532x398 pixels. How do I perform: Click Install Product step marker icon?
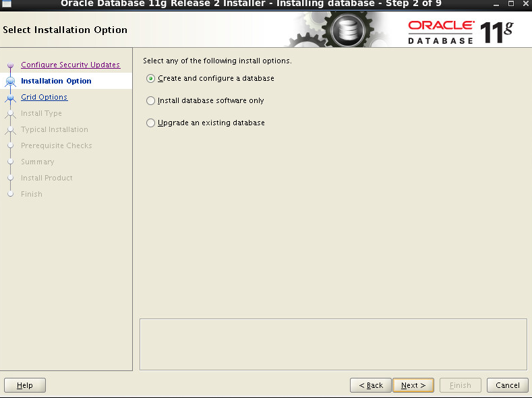pos(11,178)
